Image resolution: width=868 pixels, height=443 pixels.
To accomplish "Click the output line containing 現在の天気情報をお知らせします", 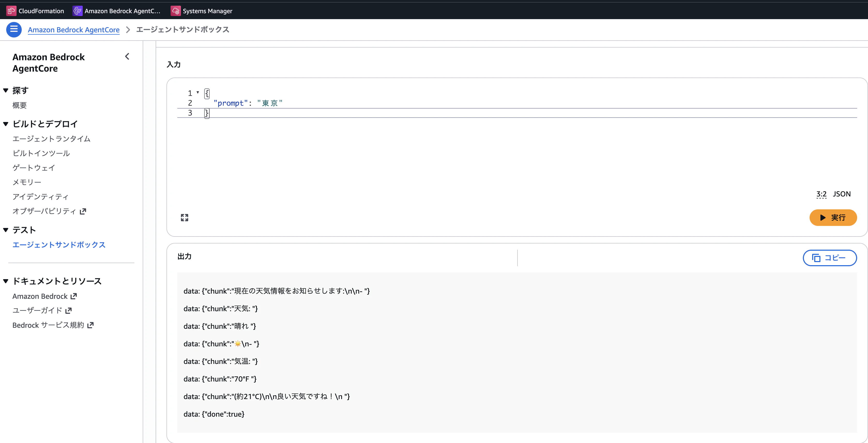I will (x=277, y=291).
